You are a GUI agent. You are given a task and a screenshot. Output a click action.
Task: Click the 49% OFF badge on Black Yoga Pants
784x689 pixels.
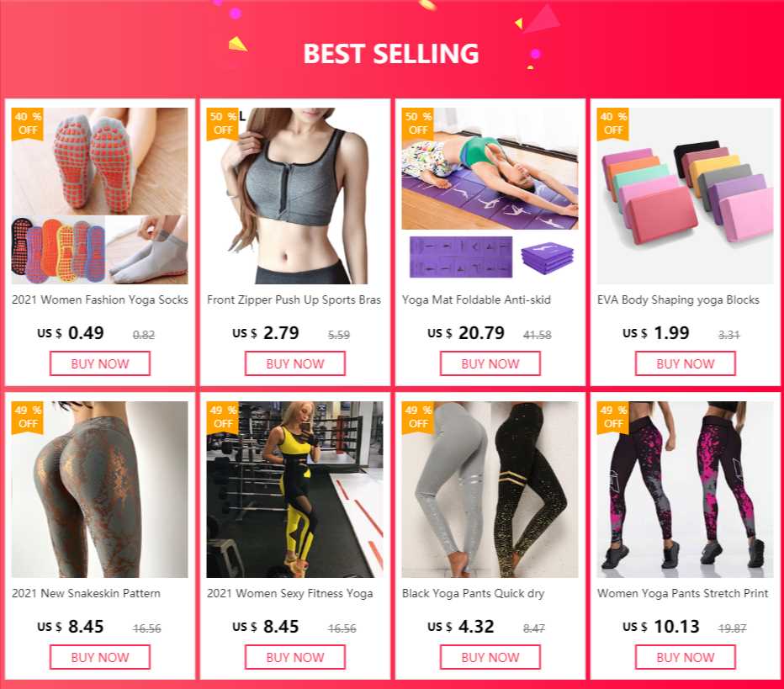tap(417, 417)
